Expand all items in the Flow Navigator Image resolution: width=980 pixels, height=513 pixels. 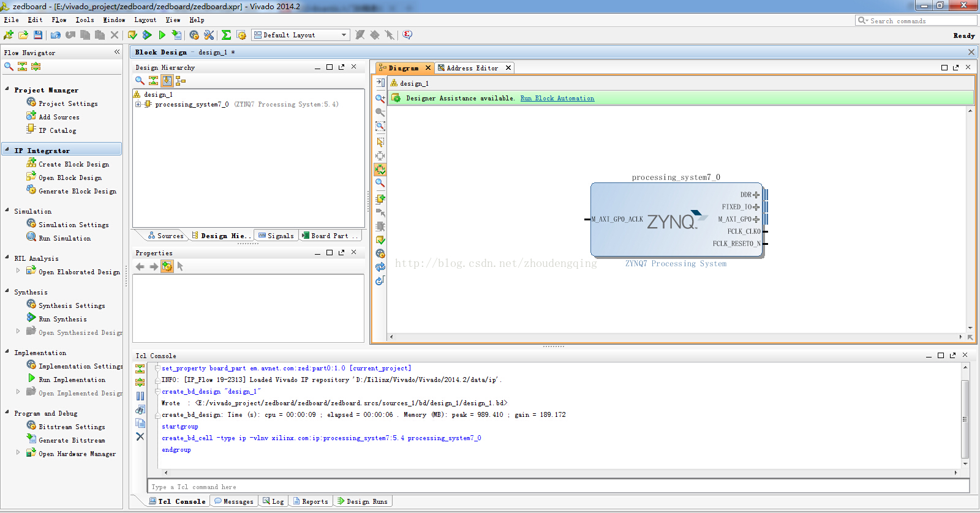tap(36, 66)
